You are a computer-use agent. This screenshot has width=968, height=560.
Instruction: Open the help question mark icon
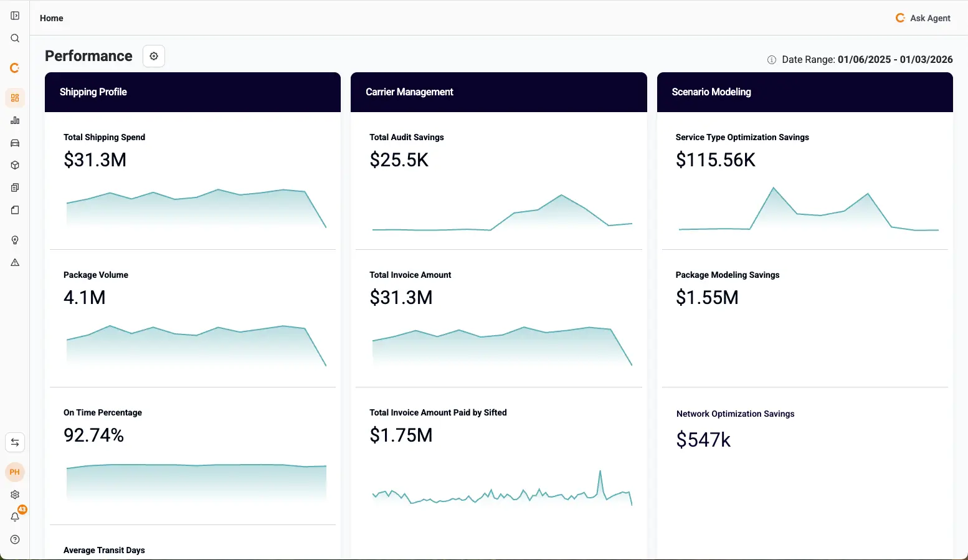pyautogui.click(x=15, y=539)
